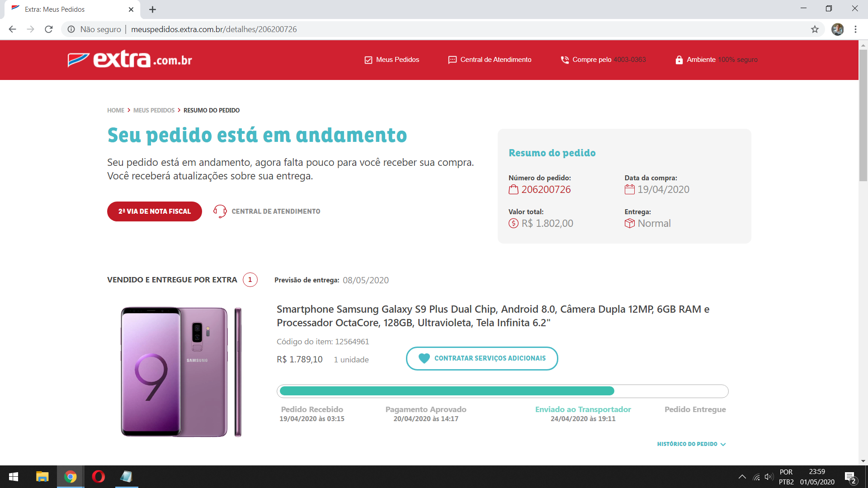Click item code 12564961 text
This screenshot has height=488, width=868.
pos(323,342)
